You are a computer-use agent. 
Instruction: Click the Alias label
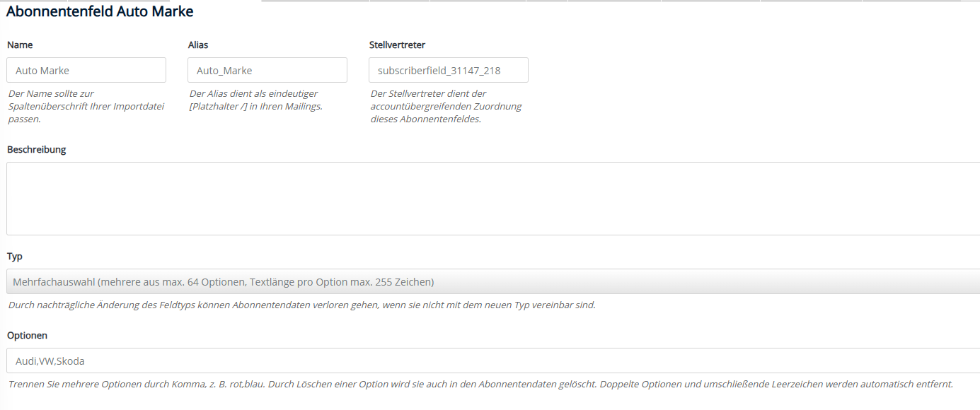coord(198,45)
